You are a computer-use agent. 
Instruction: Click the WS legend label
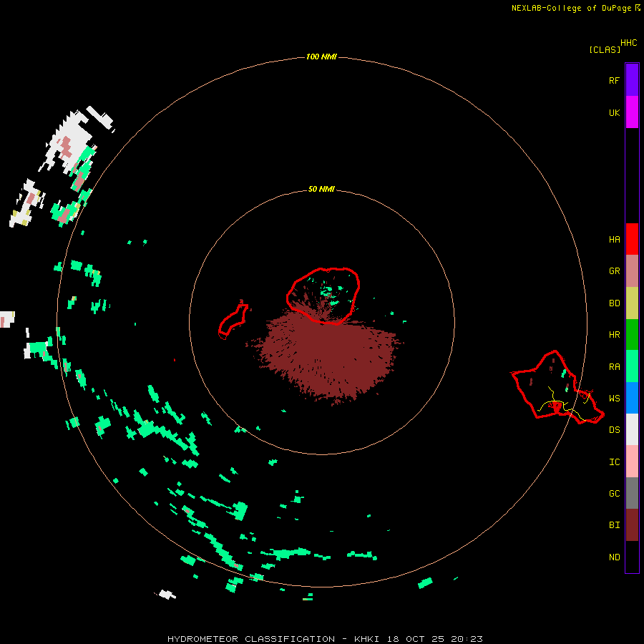coord(614,399)
